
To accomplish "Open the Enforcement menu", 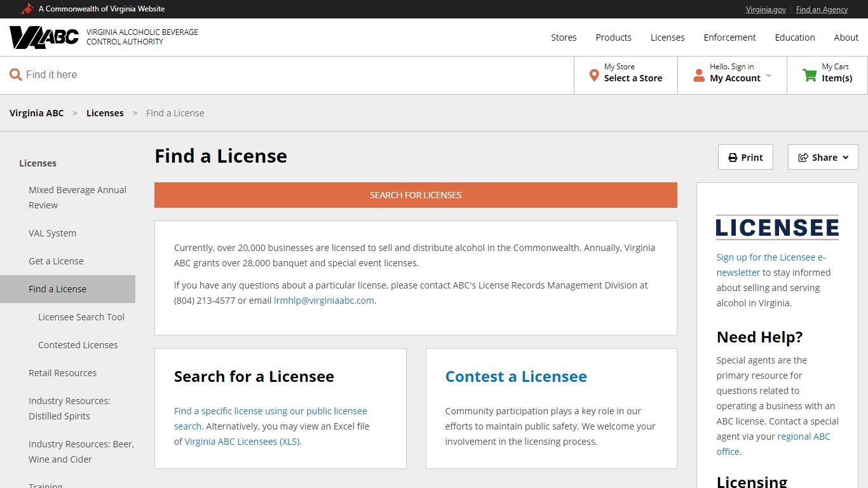I will coord(729,37).
